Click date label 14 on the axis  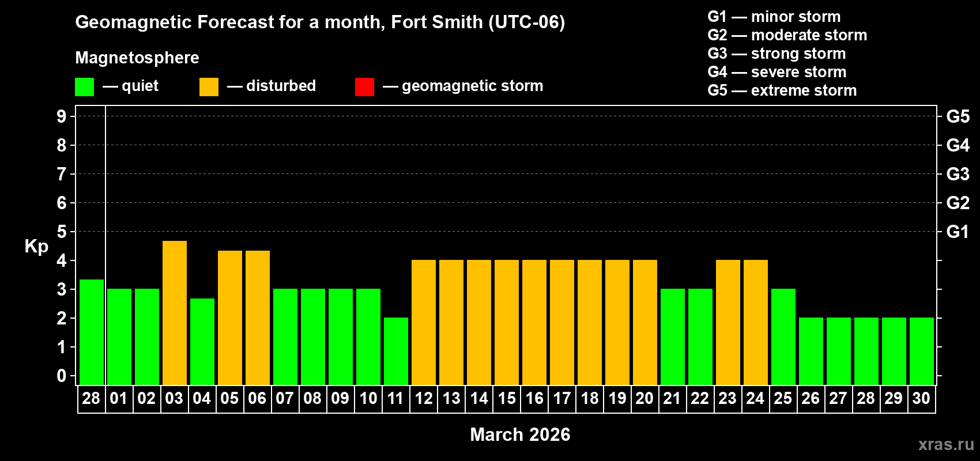478,398
